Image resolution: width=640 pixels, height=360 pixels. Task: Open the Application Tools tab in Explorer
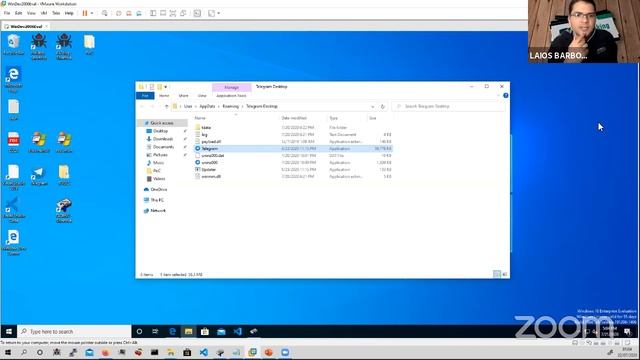point(231,96)
